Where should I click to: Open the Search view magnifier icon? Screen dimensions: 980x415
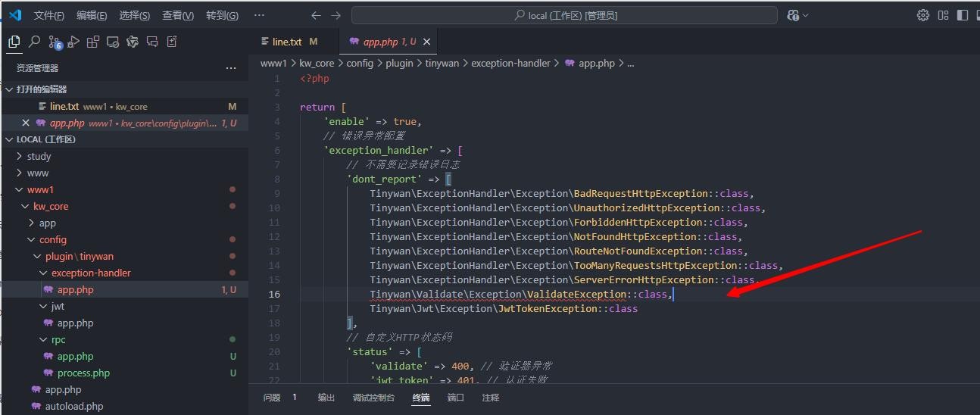pos(34,42)
